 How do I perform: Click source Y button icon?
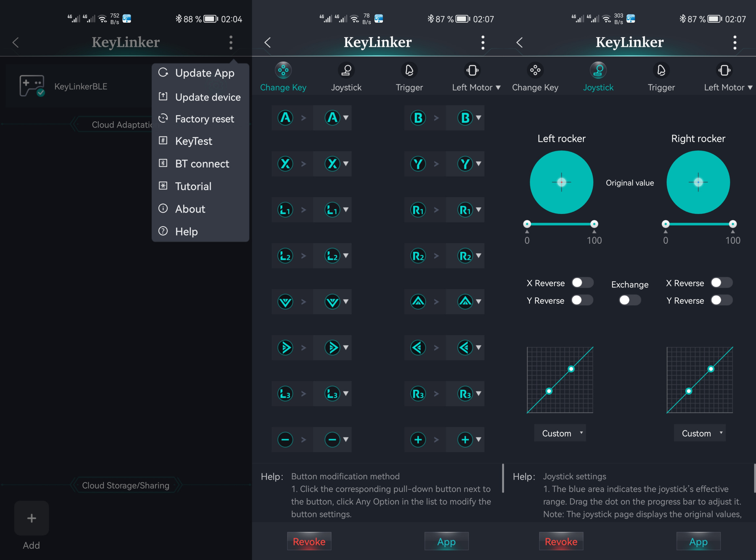click(x=418, y=164)
